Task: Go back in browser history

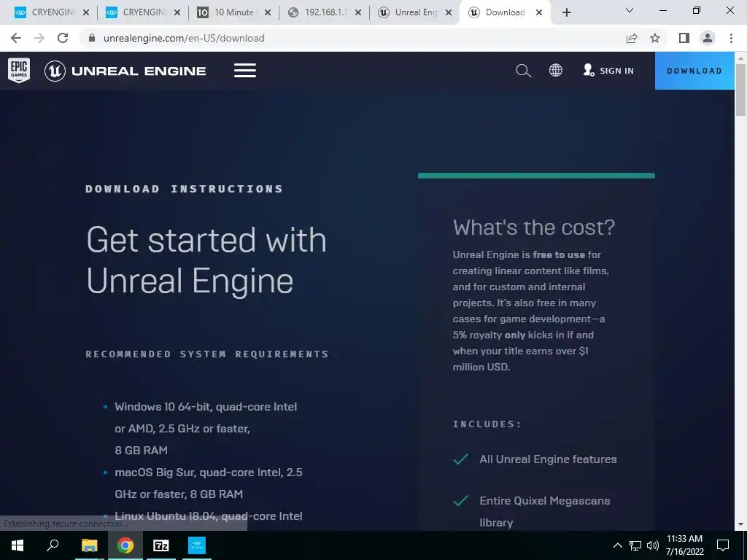Action: click(x=16, y=38)
